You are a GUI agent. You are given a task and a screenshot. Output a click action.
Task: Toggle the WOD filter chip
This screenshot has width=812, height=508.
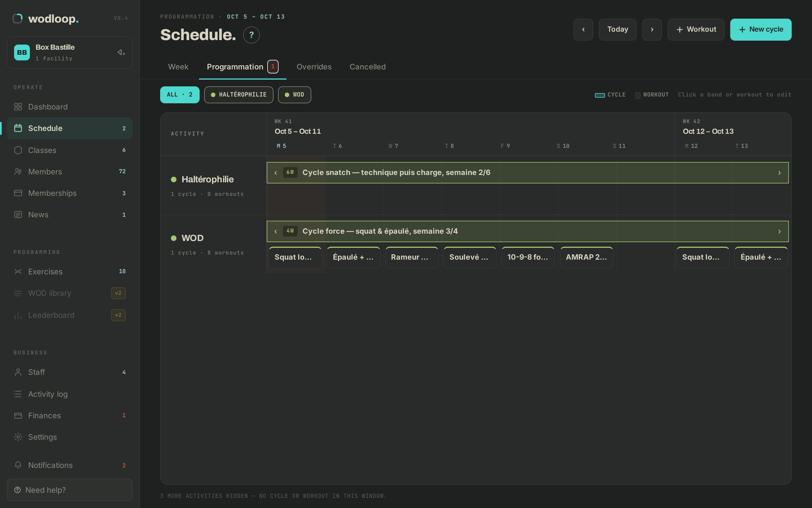pos(294,95)
